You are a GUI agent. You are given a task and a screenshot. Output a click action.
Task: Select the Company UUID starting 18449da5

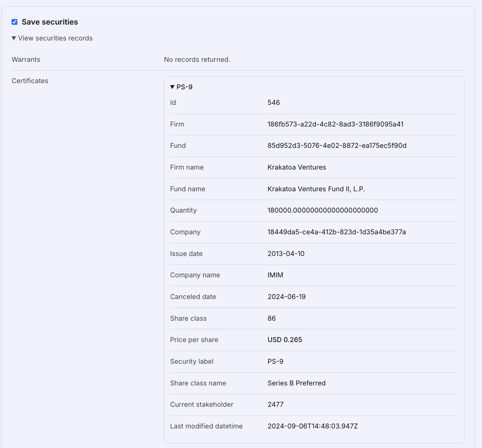tap(337, 232)
